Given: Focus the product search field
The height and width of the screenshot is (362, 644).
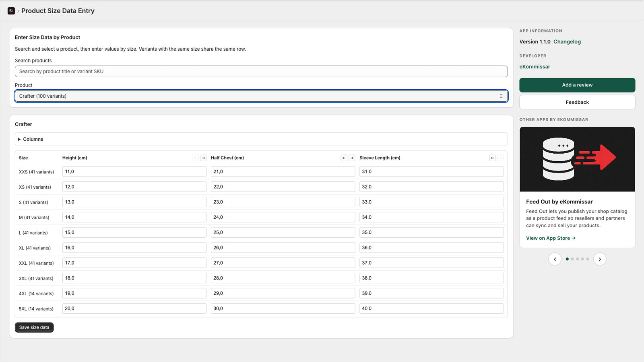Looking at the screenshot, I should (261, 71).
